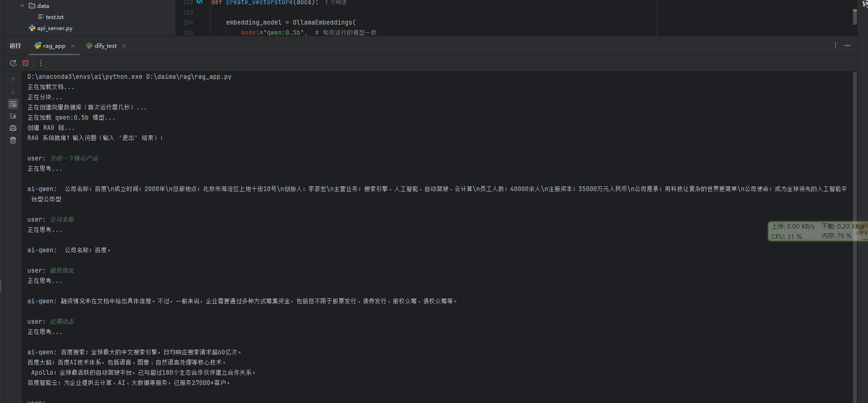Stop the running rag_app process

pyautogui.click(x=26, y=63)
